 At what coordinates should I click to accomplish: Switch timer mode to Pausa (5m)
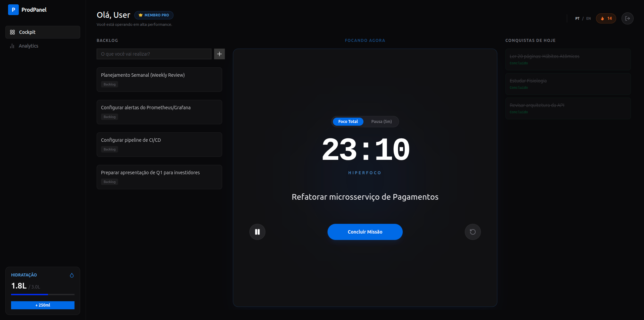(381, 122)
